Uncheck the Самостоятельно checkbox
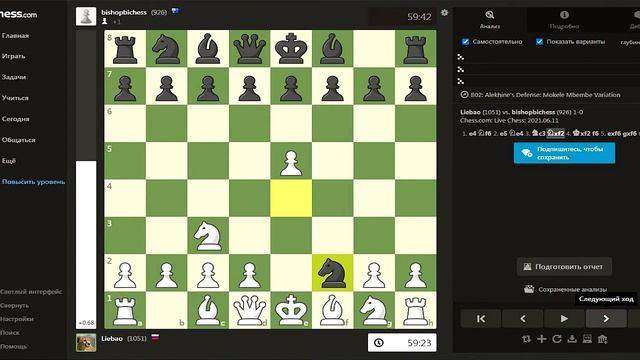The width and height of the screenshot is (640, 360). 465,42
